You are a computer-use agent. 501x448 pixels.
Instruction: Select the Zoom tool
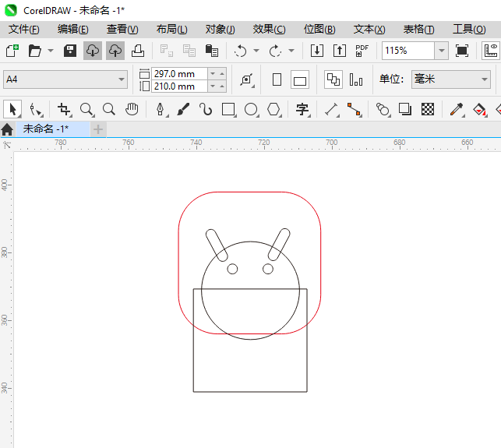(x=87, y=109)
